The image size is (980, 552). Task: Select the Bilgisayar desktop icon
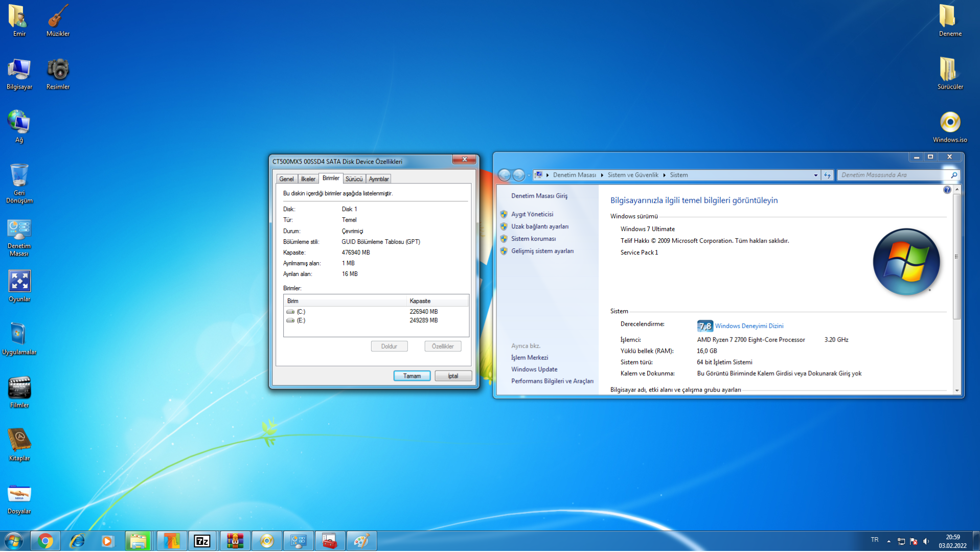(x=19, y=74)
